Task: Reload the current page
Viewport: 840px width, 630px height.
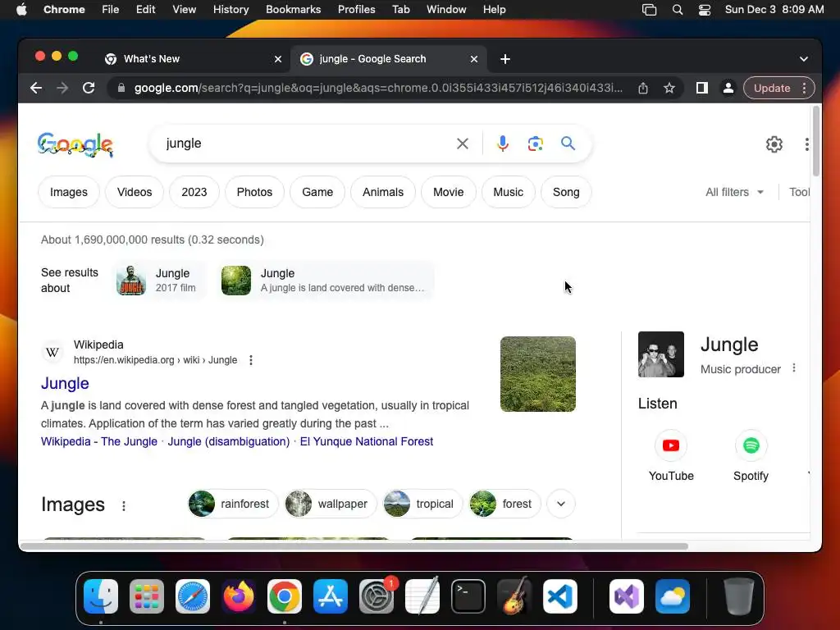Action: coord(89,88)
